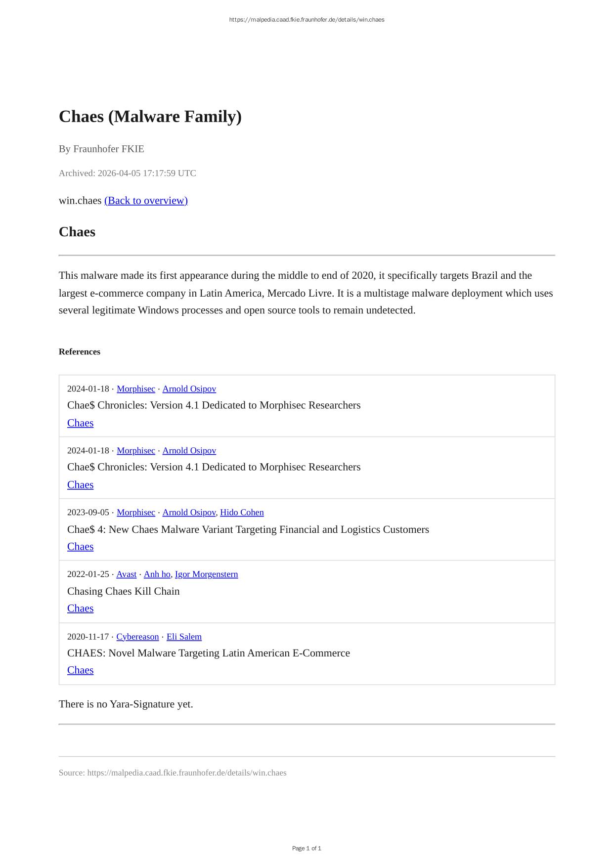Open the Avast organization link
The height and width of the screenshot is (868, 614).
pos(126,574)
